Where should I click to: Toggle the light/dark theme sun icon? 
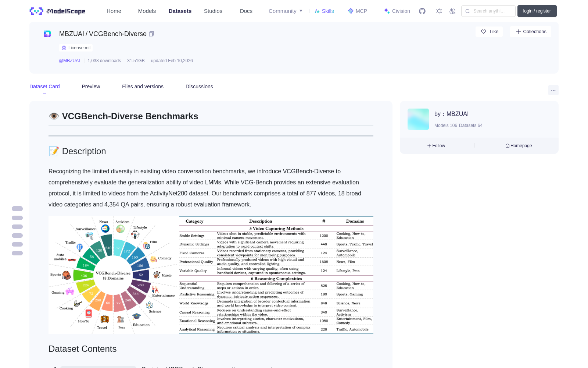(439, 11)
